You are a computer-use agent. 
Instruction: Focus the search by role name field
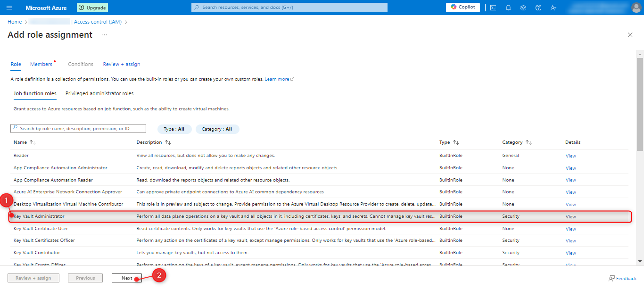click(78, 129)
